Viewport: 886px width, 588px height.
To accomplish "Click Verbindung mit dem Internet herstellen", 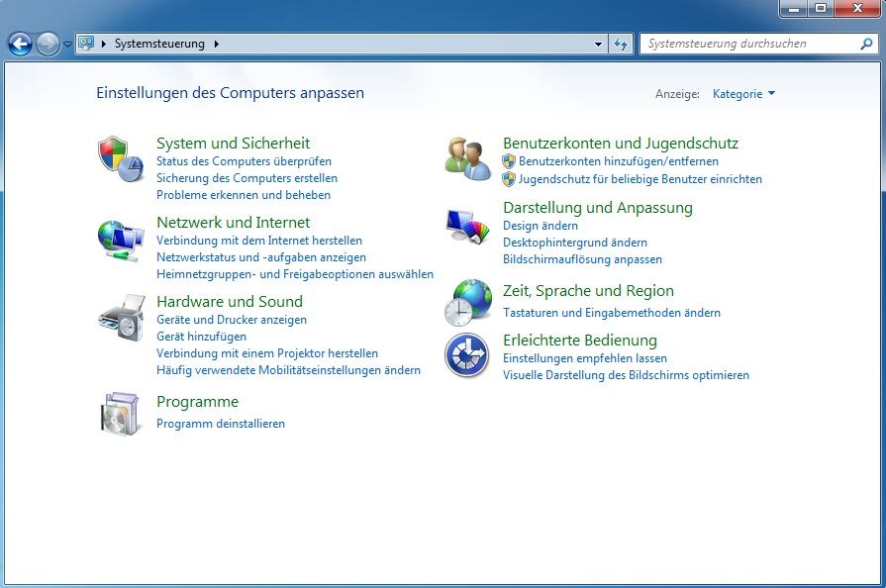I will coord(258,241).
